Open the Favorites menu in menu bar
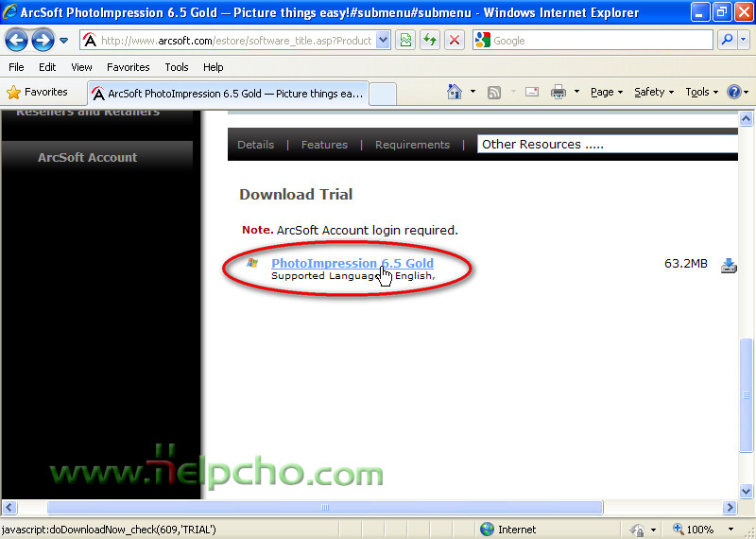 click(128, 67)
